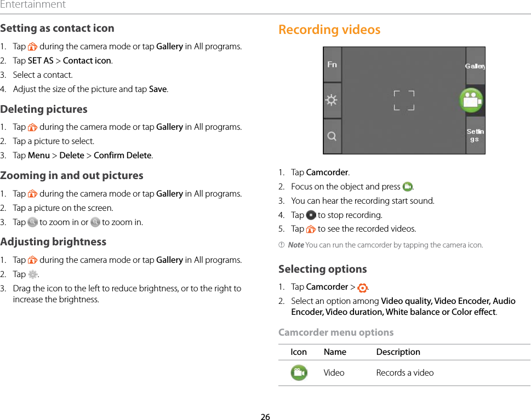The image size is (531, 420).
Task: Tap the brightness sun icon in preview
Action: click(331, 100)
